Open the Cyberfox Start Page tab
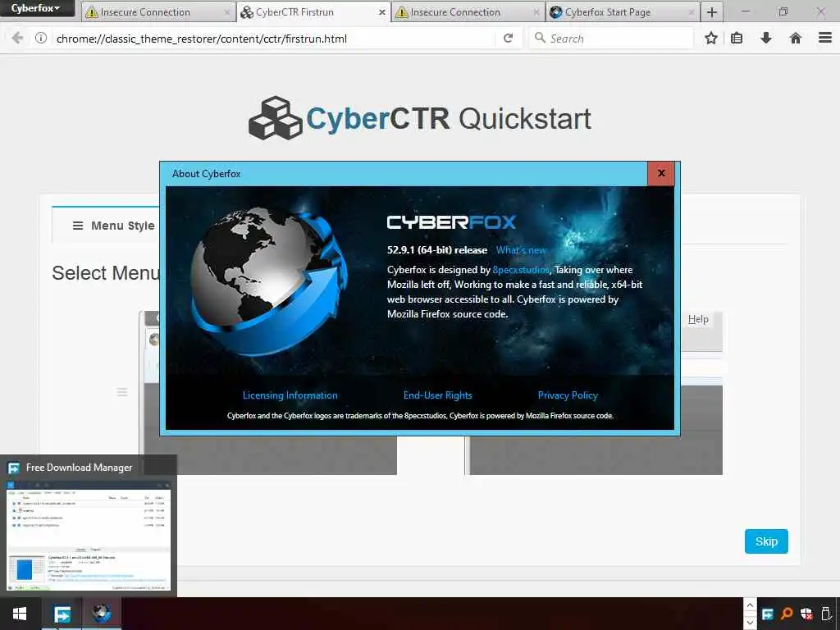Screen dimensions: 840x630 [623, 11]
